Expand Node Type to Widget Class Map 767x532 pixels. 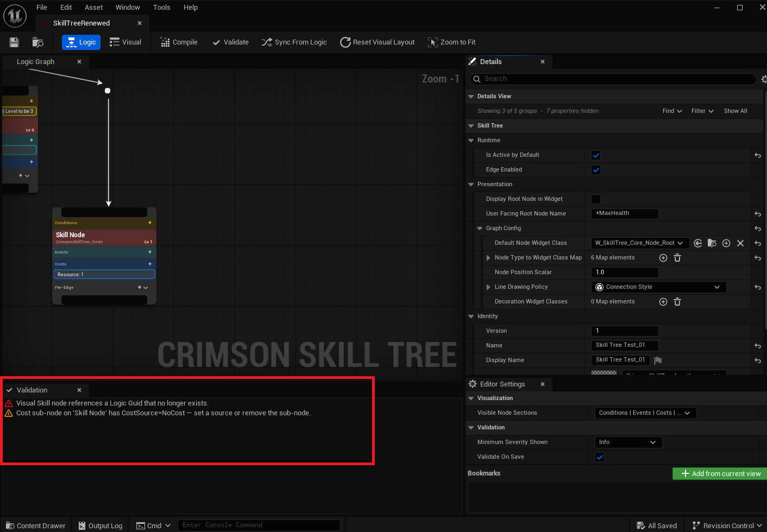click(488, 258)
